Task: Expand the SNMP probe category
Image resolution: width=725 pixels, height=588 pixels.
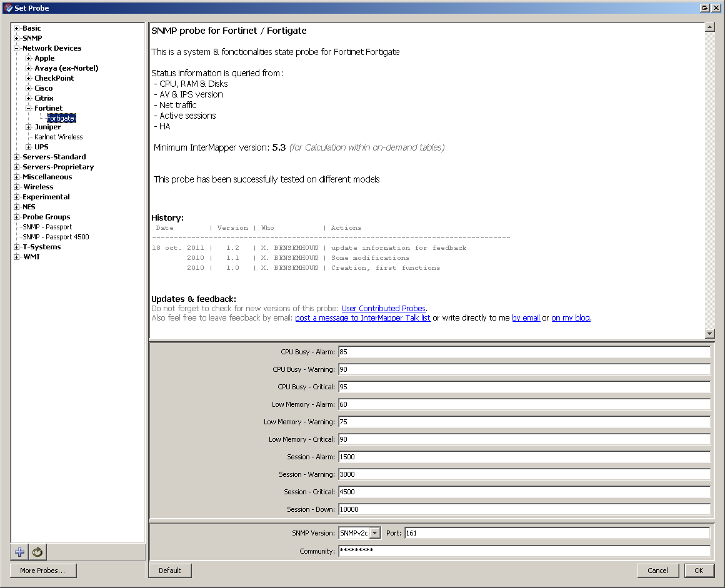Action: pos(17,38)
